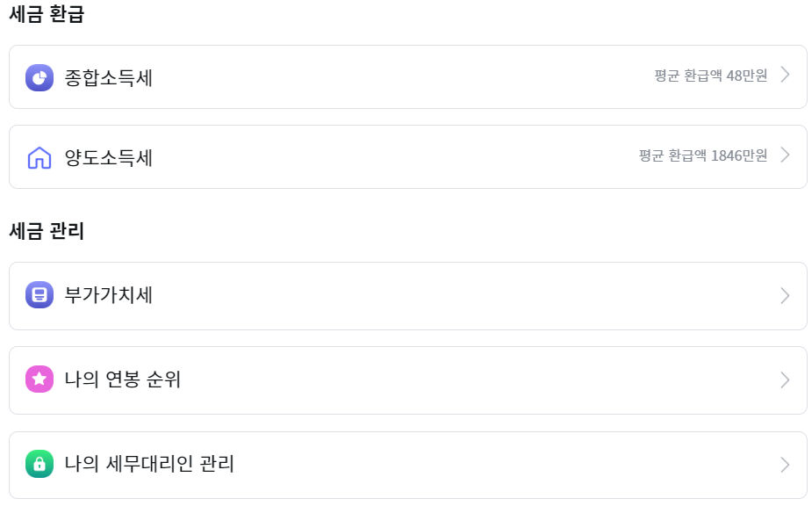The height and width of the screenshot is (506, 812).
Task: Click the 나의 연봉 순위 list row
Action: tap(406, 379)
